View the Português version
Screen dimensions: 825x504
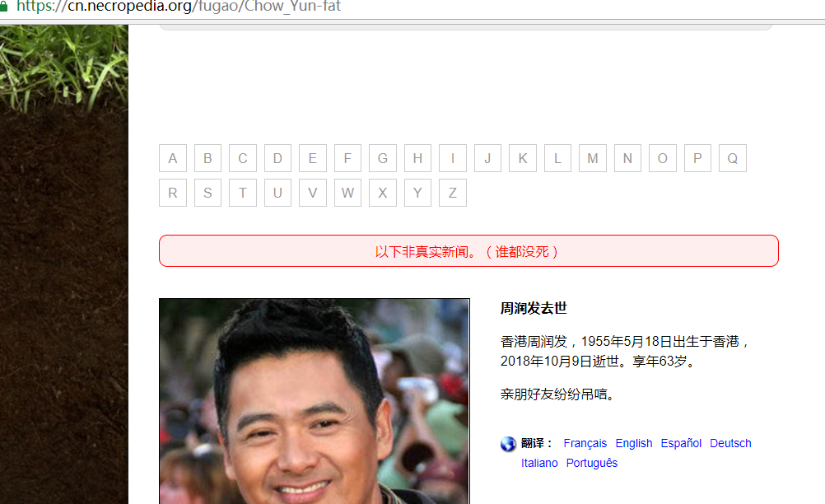click(x=592, y=463)
